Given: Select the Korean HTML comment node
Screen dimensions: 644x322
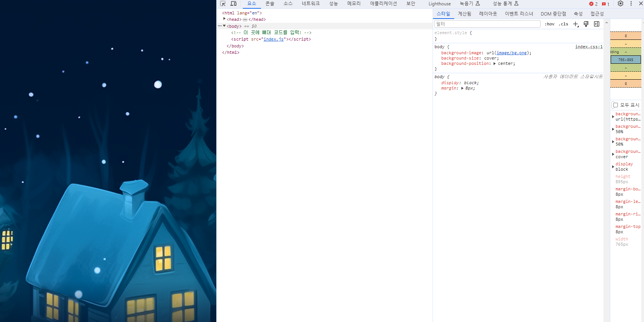Looking at the screenshot, I should tap(271, 33).
